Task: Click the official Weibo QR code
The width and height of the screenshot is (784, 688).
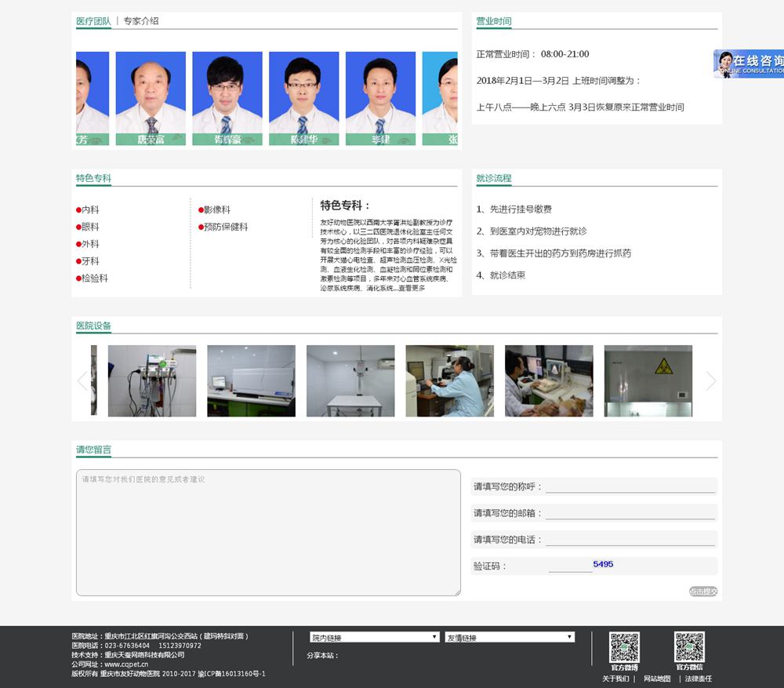Action: (625, 647)
